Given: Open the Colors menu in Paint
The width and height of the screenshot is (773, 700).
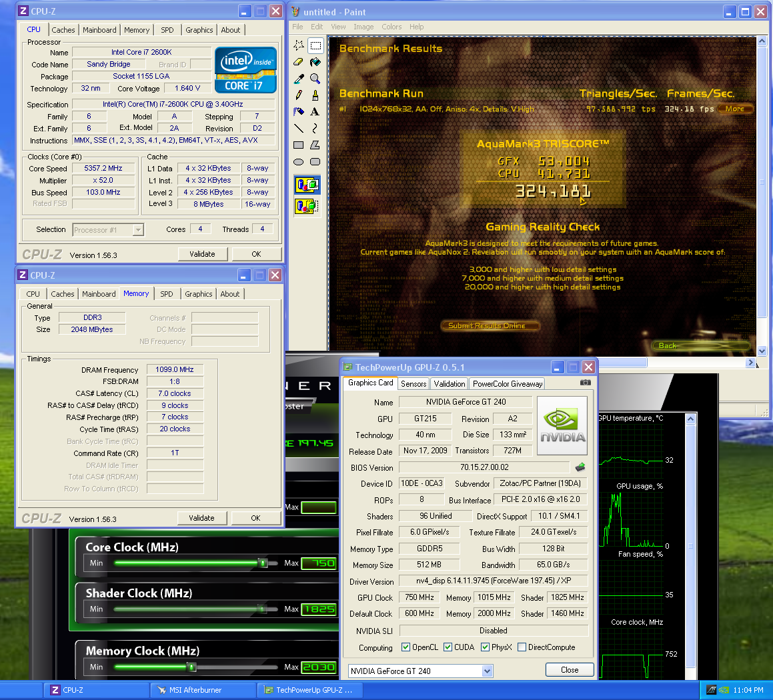Looking at the screenshot, I should coord(392,27).
